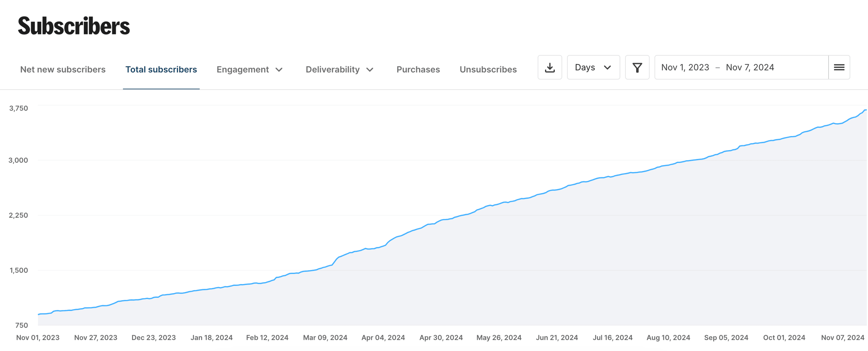Select the Feb 12, 2024 axis label
The height and width of the screenshot is (351, 868).
[x=267, y=338]
